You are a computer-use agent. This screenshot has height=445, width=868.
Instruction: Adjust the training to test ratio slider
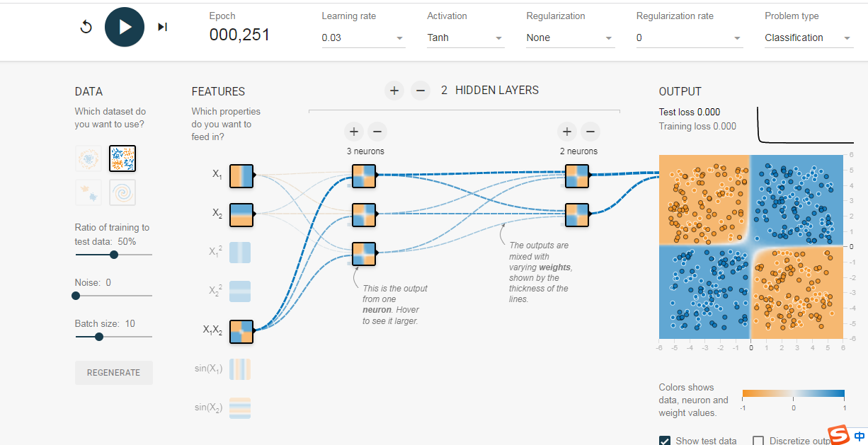(x=113, y=255)
